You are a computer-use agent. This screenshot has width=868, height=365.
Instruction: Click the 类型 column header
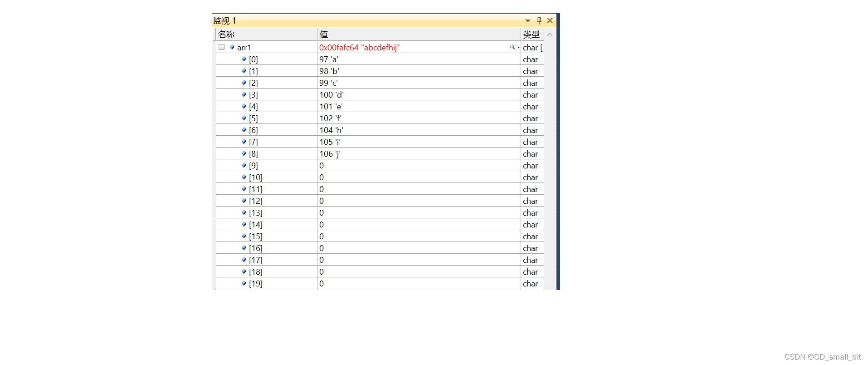coord(532,35)
